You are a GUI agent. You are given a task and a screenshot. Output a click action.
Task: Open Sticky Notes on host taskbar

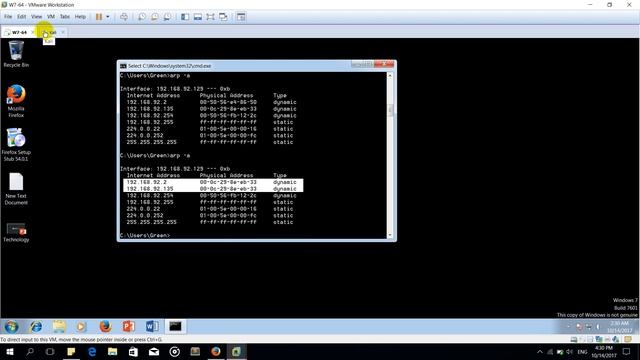[71, 351]
